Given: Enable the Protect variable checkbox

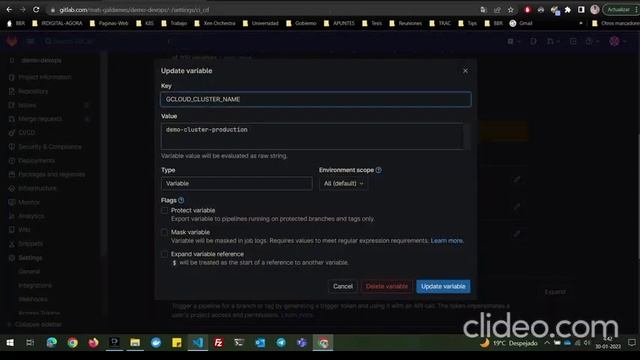Looking at the screenshot, I should pos(164,210).
